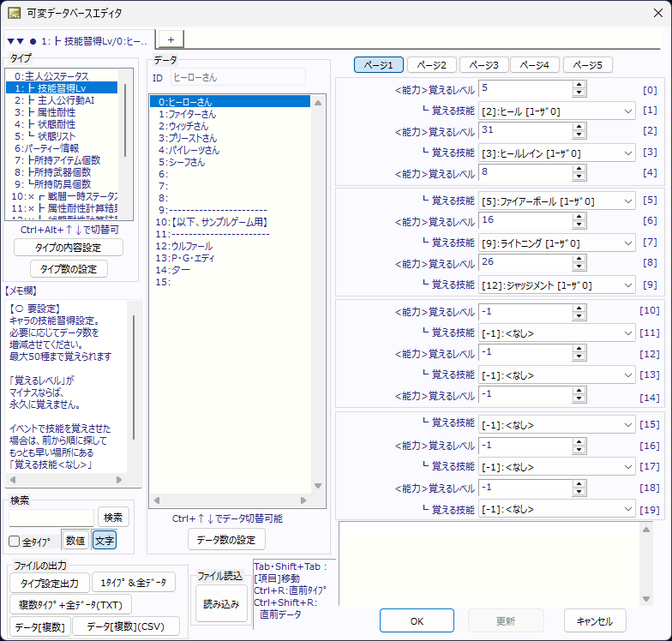672x641 pixels.
Task: Increase the learn level value at index [0]
Action: click(x=579, y=85)
